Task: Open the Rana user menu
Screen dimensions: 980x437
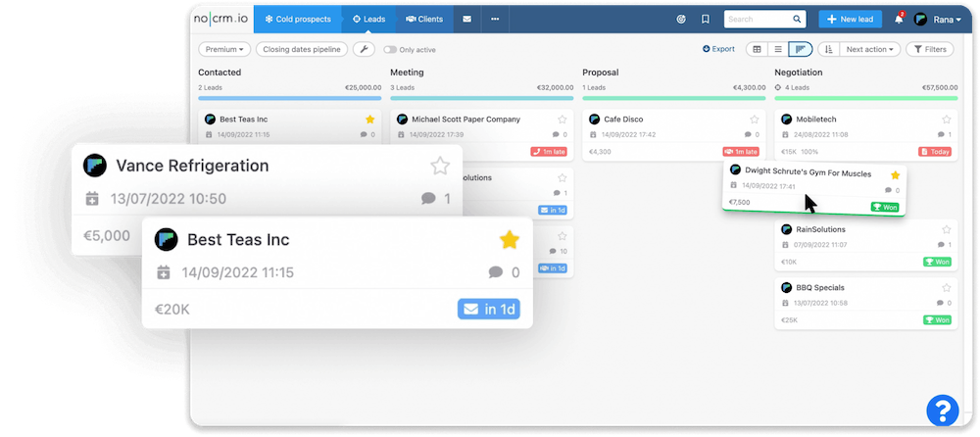Action: 937,19
